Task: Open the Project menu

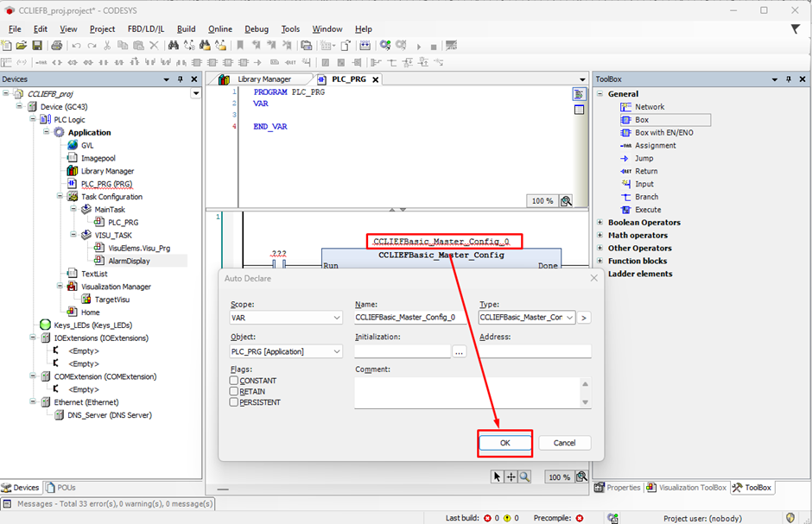Action: pyautogui.click(x=102, y=29)
